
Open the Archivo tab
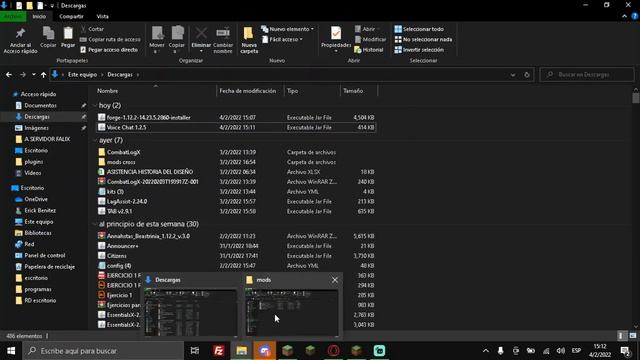13,16
